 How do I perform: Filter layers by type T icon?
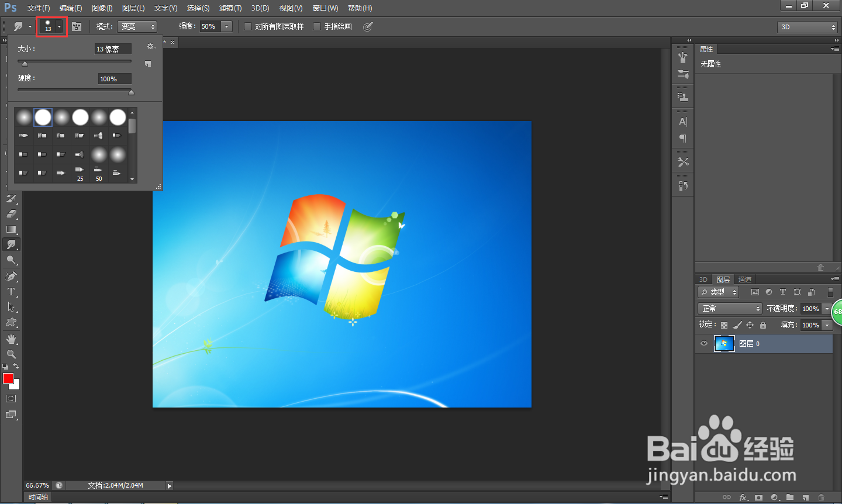[x=783, y=292]
